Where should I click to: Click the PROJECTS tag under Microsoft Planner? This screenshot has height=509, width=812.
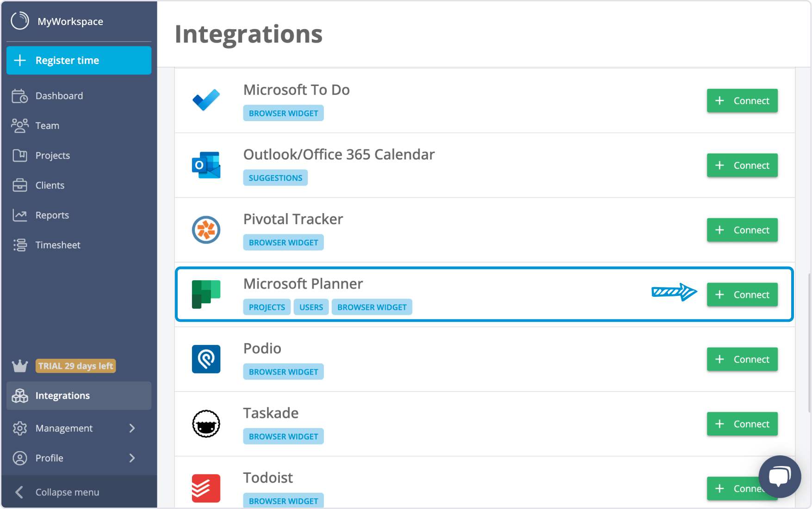tap(267, 307)
